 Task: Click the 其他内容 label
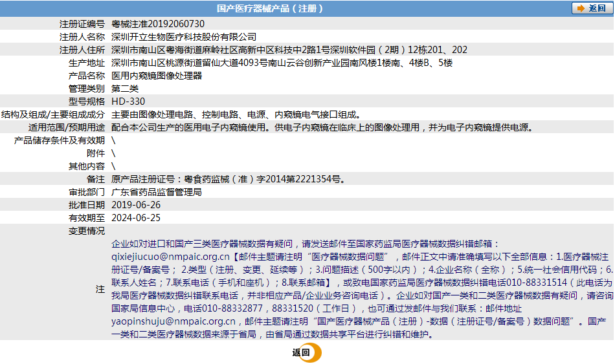coord(87,166)
